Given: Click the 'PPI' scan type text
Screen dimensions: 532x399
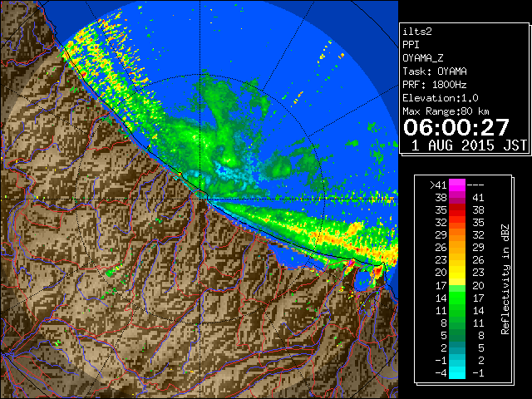Looking at the screenshot, I should [x=411, y=45].
